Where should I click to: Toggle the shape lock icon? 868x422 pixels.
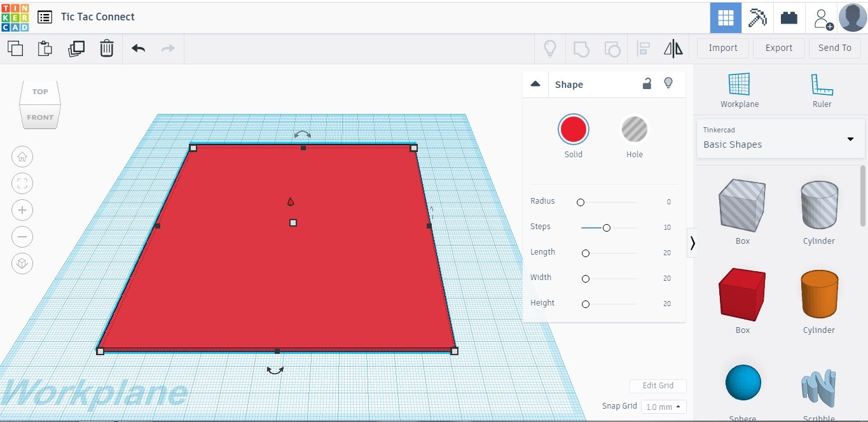pos(647,83)
